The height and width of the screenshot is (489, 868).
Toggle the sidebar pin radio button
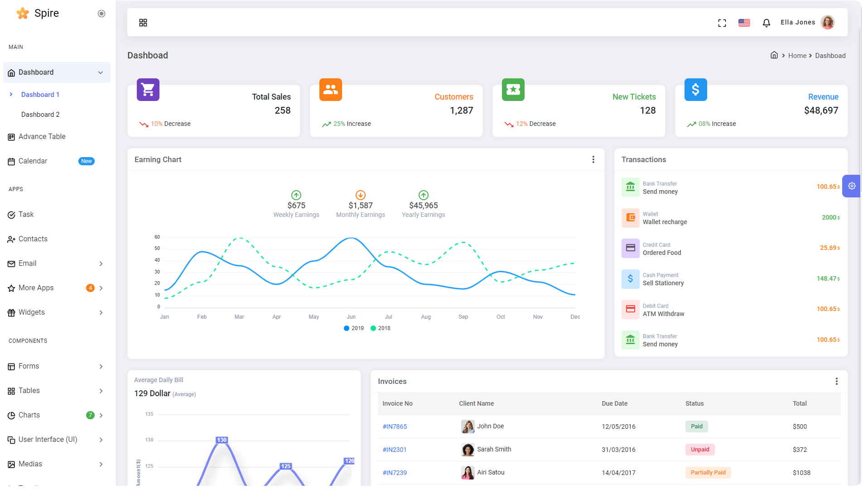[101, 14]
